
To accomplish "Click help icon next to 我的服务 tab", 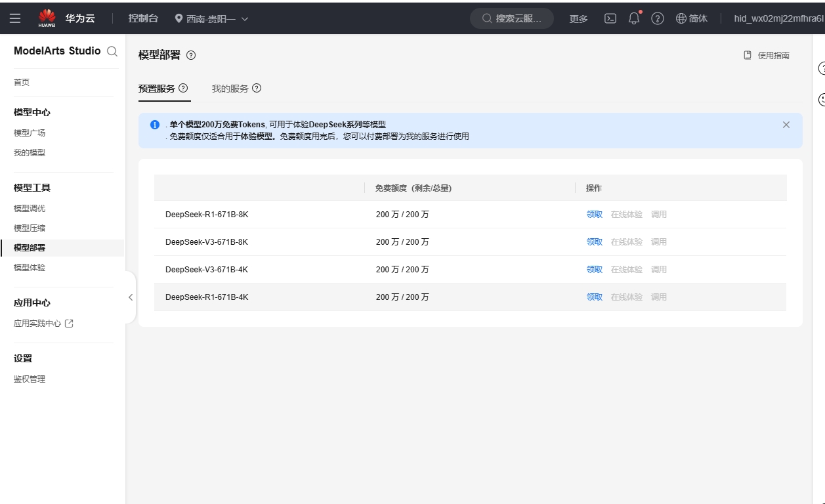I will [x=257, y=88].
